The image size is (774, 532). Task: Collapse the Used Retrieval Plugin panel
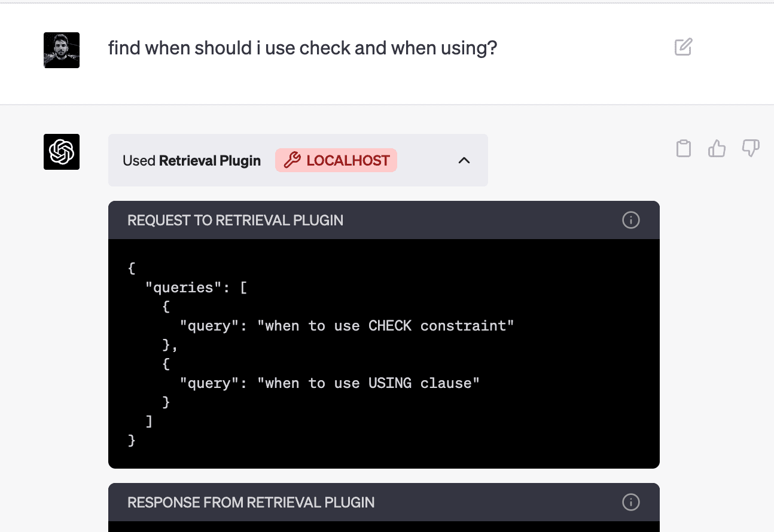tap(464, 160)
